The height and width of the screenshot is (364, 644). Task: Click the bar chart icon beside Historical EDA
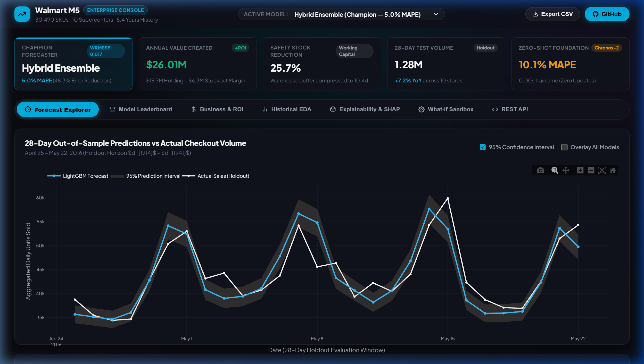tap(265, 109)
